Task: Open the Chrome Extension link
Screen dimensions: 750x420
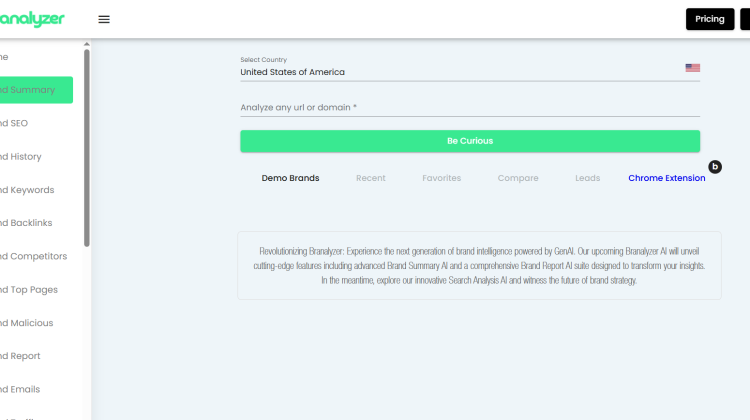Action: (x=667, y=178)
